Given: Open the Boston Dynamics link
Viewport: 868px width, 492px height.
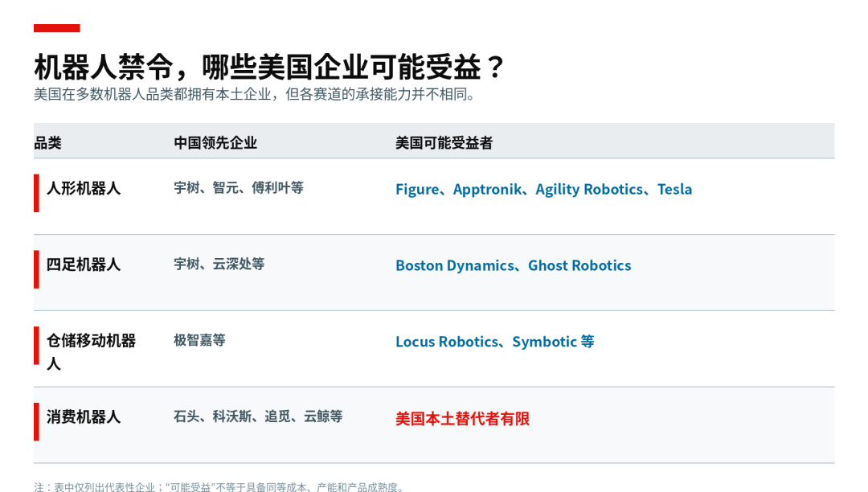Looking at the screenshot, I should click(455, 265).
